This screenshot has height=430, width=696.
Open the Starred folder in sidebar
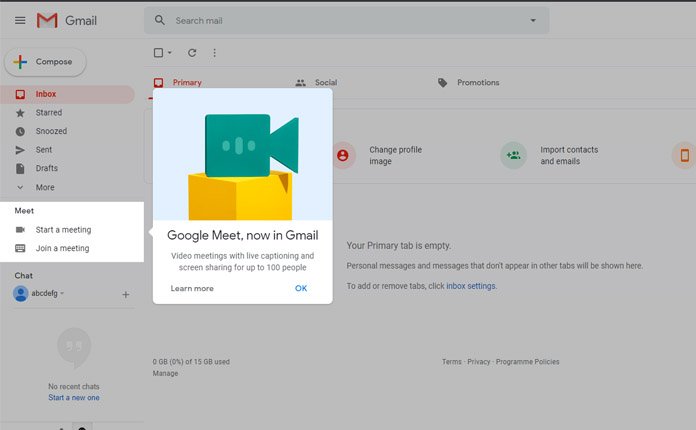pyautogui.click(x=49, y=113)
